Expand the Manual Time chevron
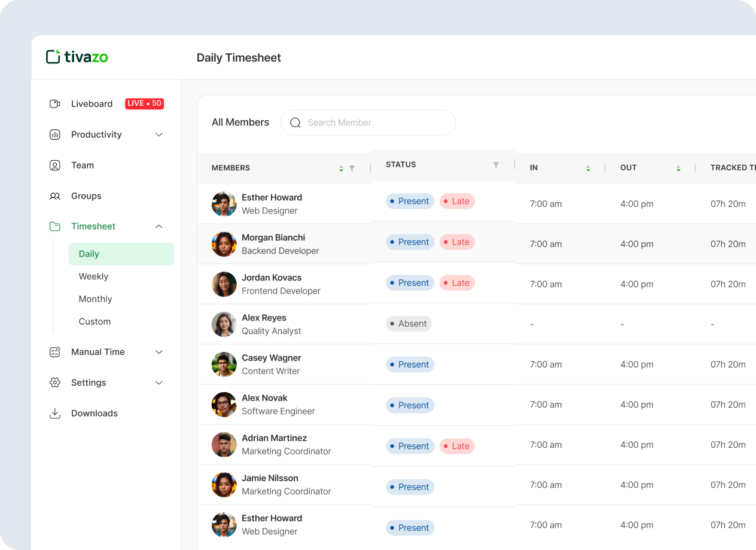 coord(159,352)
